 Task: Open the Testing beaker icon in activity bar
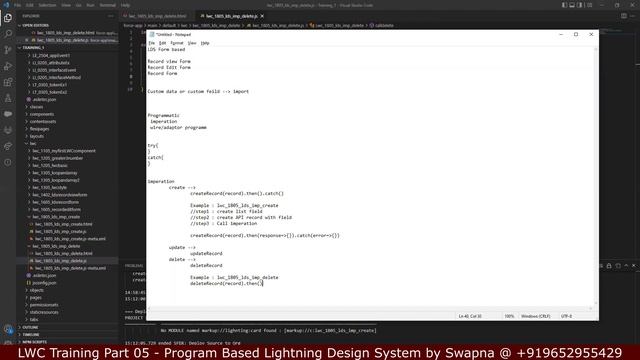point(8,98)
